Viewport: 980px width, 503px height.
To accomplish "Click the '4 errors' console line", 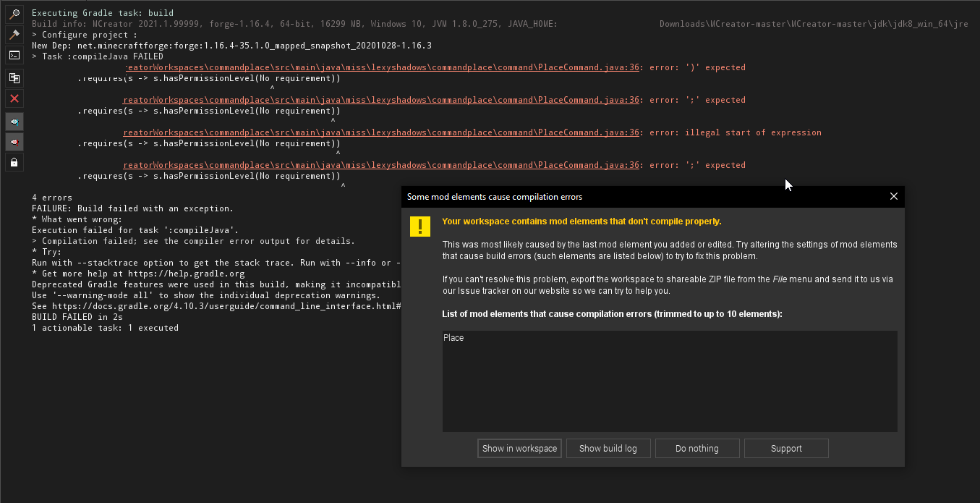I will tap(52, 198).
